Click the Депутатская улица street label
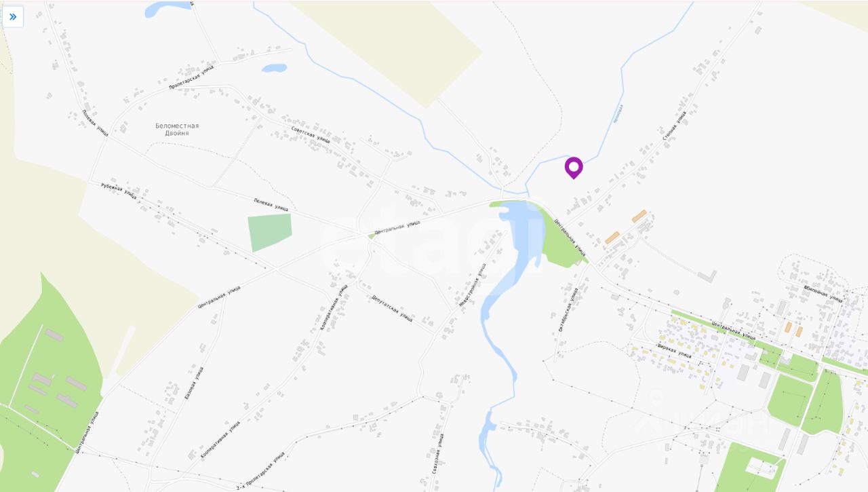This screenshot has height=492, width=868. (x=392, y=308)
